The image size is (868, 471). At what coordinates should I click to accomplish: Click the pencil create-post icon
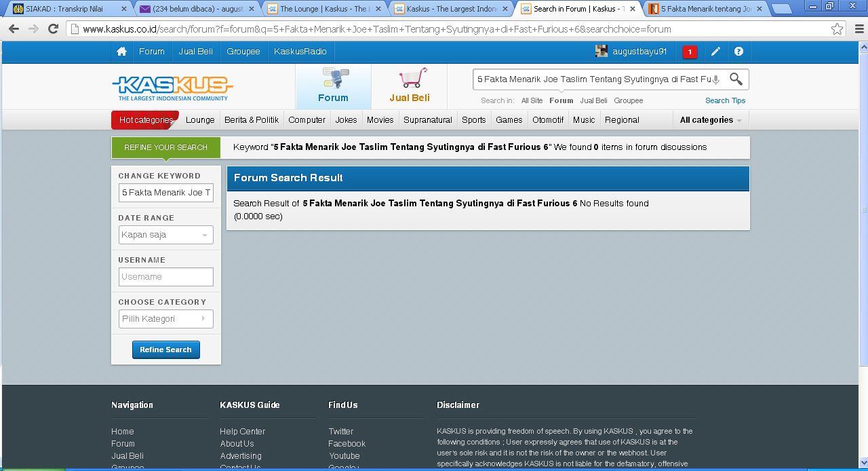coord(715,52)
